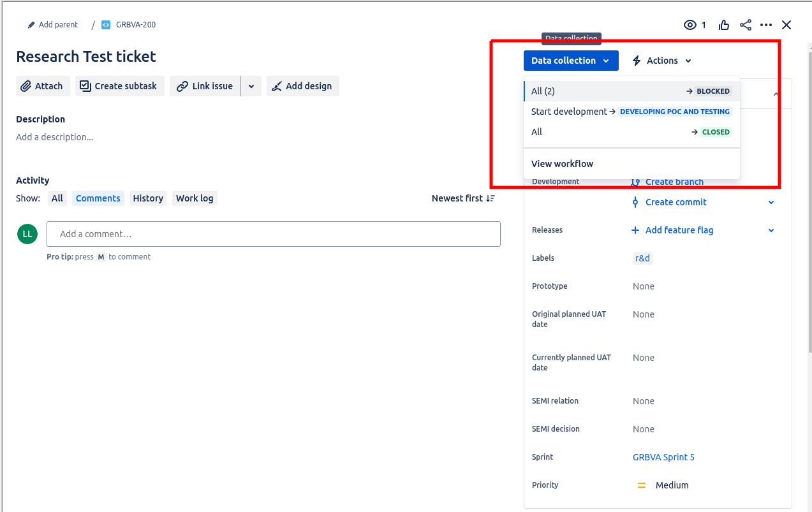
Task: Expand the Create commit chevron
Action: (771, 202)
